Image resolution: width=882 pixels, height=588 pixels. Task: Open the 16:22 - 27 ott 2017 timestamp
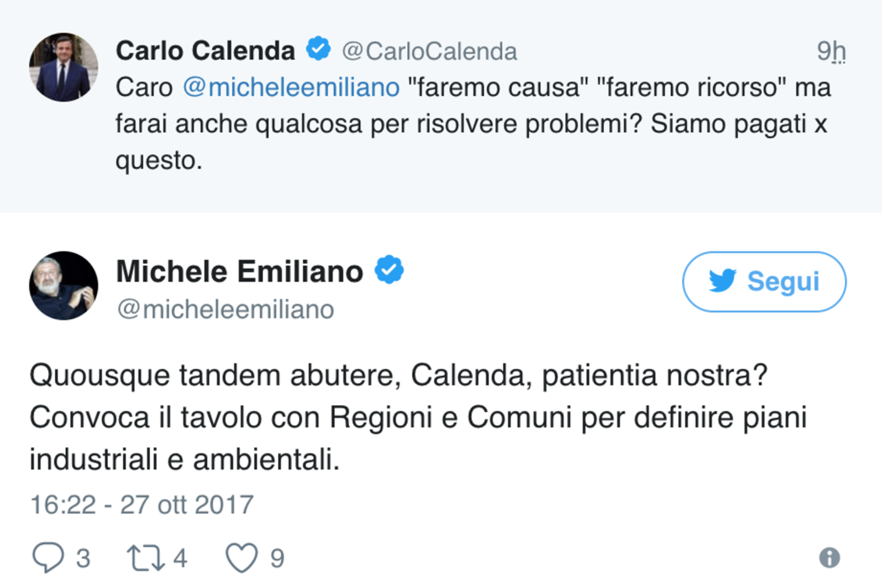tap(142, 505)
